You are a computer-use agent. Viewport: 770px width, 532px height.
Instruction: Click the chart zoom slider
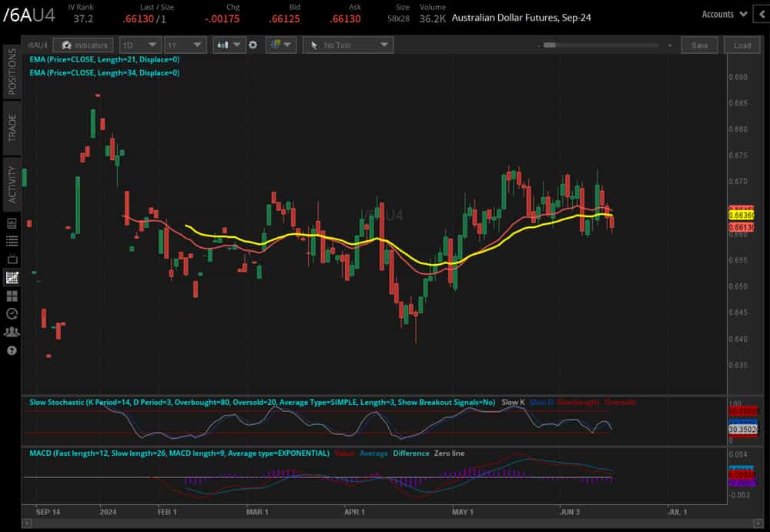click(x=553, y=45)
